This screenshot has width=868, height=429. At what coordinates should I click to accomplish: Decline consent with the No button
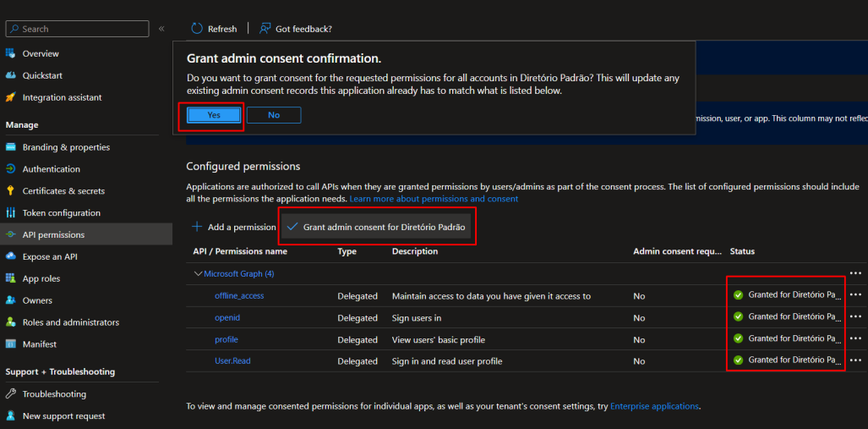click(x=274, y=115)
